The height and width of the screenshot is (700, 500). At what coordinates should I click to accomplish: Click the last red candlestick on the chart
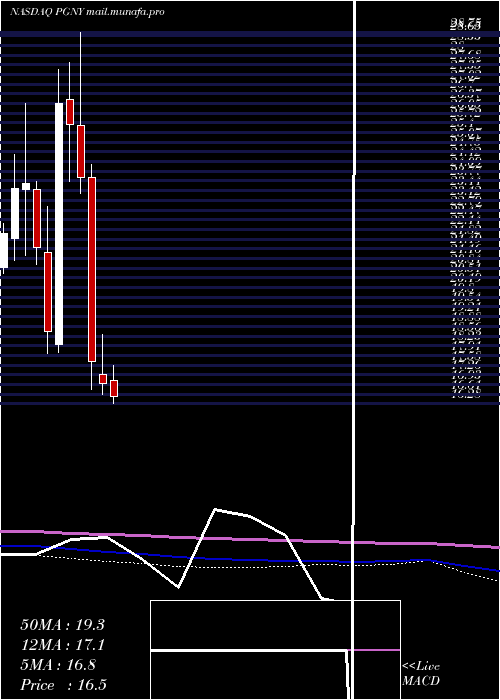pyautogui.click(x=114, y=388)
